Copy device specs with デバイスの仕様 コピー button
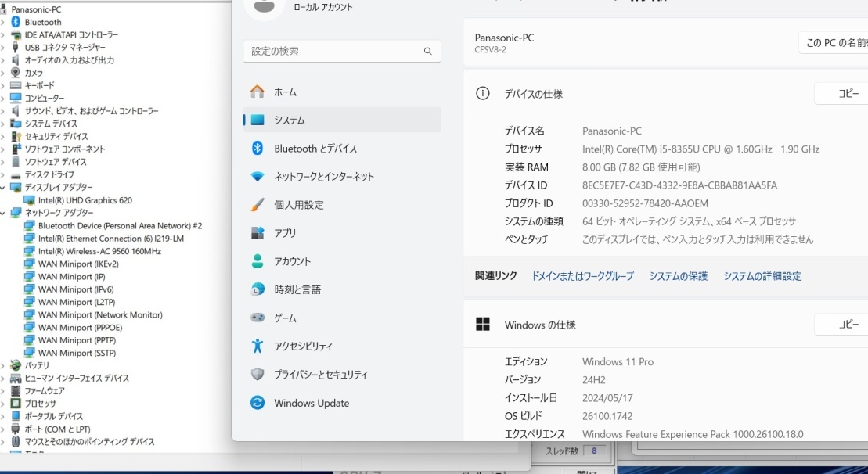The width and height of the screenshot is (868, 474). (841, 94)
